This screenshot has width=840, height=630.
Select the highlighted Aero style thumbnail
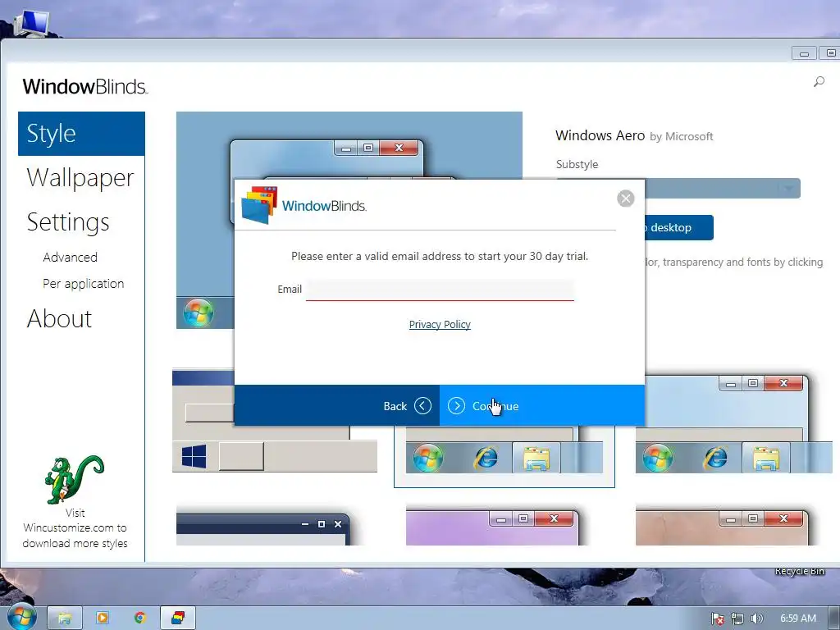click(x=504, y=455)
